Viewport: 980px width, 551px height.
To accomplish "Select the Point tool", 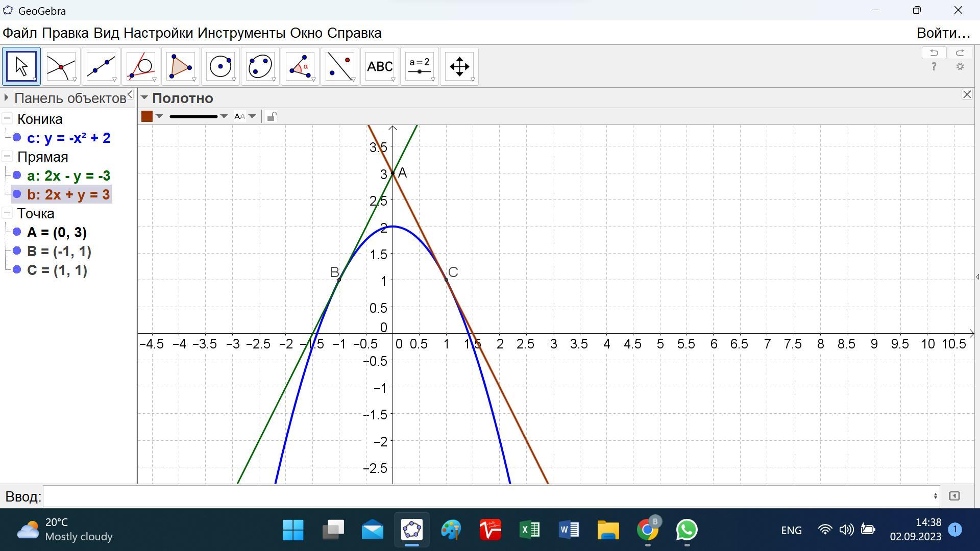I will coord(61,66).
